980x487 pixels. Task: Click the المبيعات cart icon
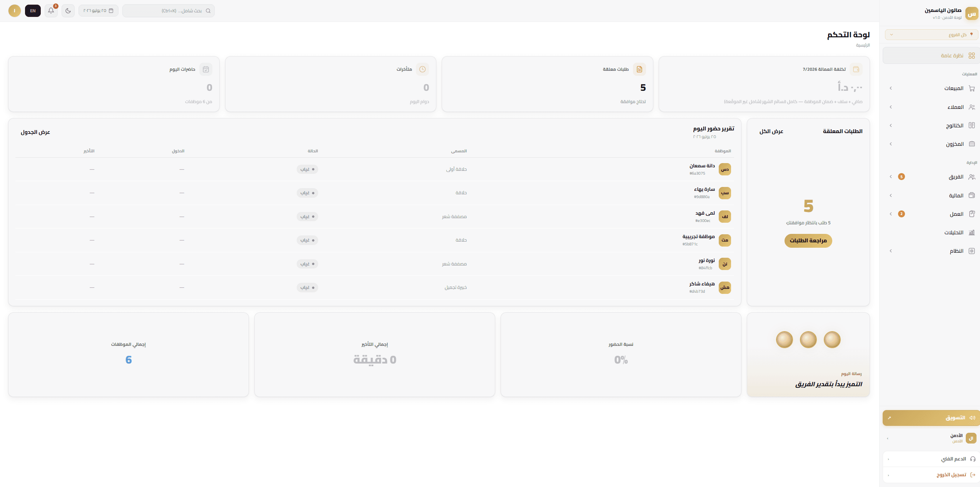(x=972, y=88)
